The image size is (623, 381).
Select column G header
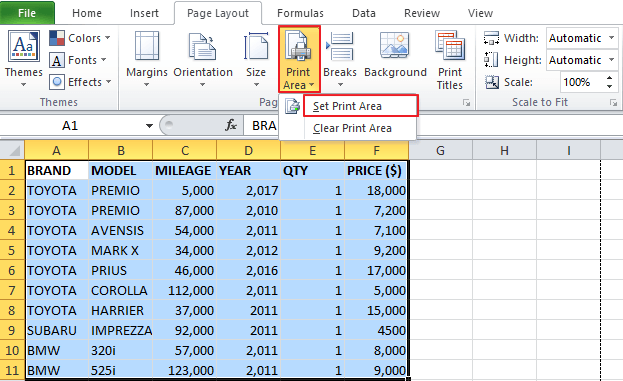point(440,151)
